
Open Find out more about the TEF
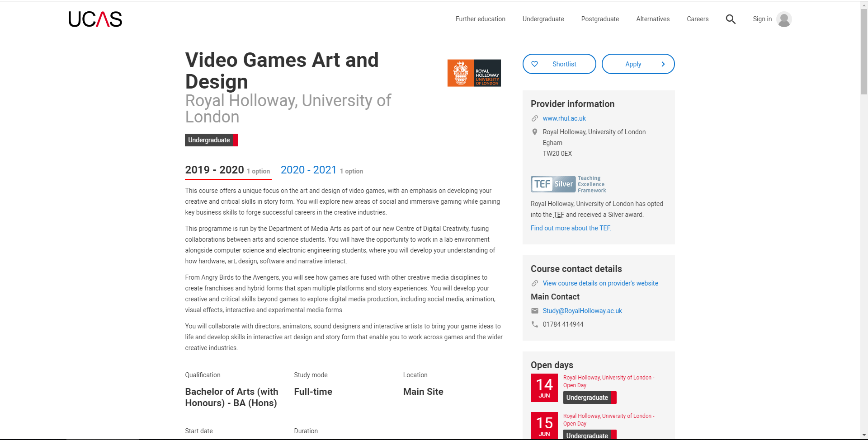tap(571, 228)
